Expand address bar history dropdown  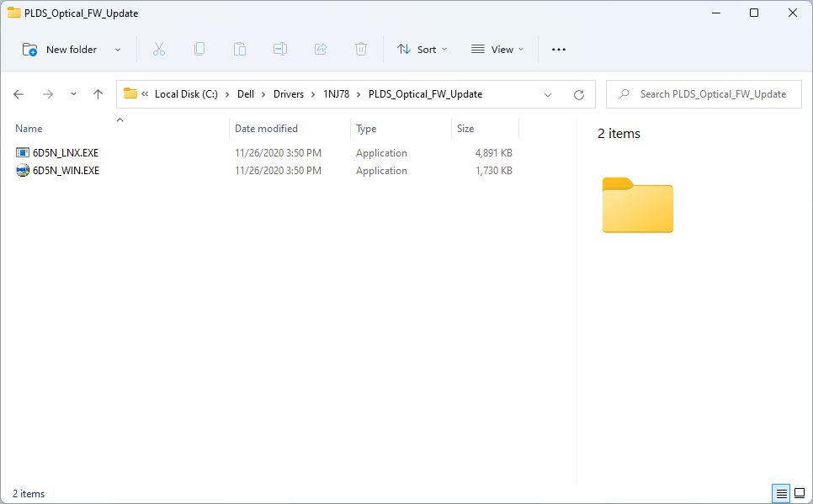548,94
